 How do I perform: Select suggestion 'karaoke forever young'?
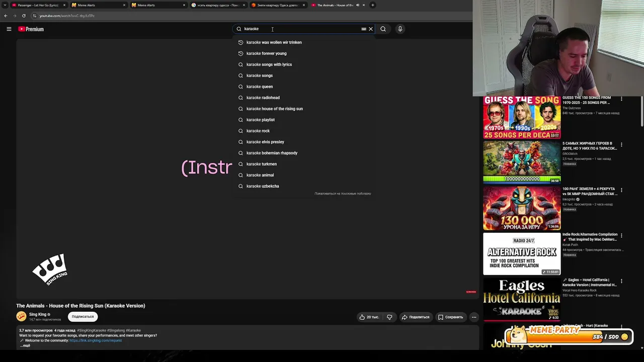[x=304, y=53]
